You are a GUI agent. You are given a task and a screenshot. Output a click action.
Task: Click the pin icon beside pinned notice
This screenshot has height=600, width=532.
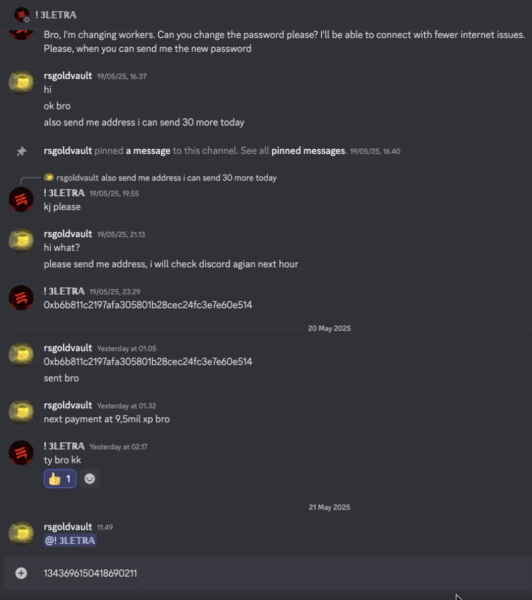coord(21,151)
